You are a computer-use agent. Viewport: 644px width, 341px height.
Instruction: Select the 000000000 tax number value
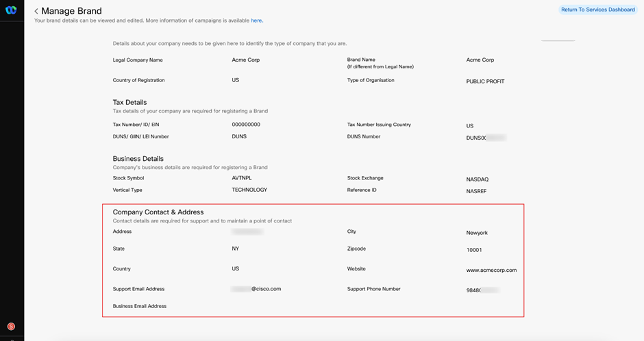click(x=246, y=125)
